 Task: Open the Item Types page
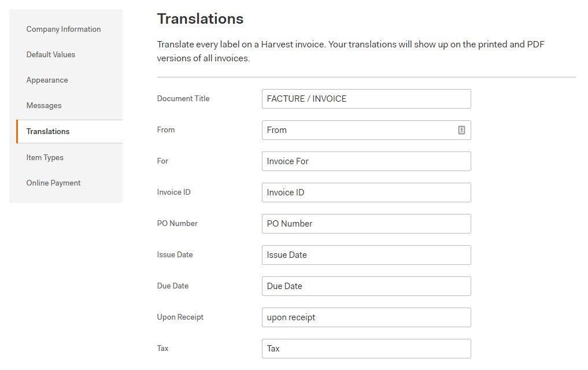click(45, 157)
